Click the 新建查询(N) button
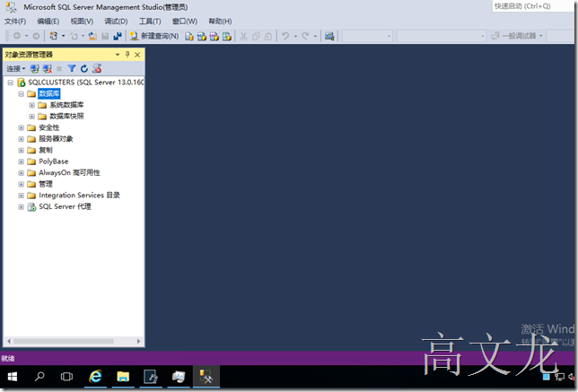Image resolution: width=578 pixels, height=392 pixels. coord(154,36)
